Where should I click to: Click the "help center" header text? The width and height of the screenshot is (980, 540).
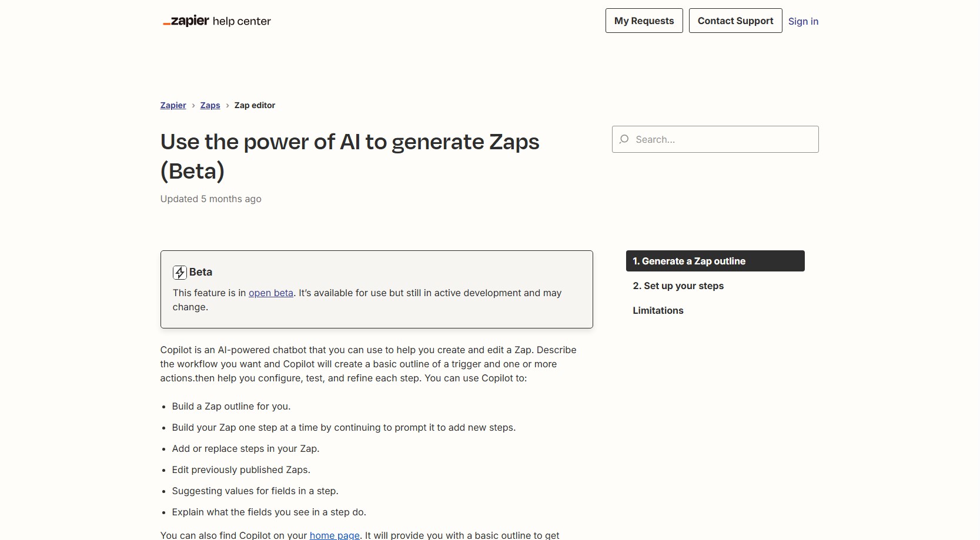[x=242, y=21]
